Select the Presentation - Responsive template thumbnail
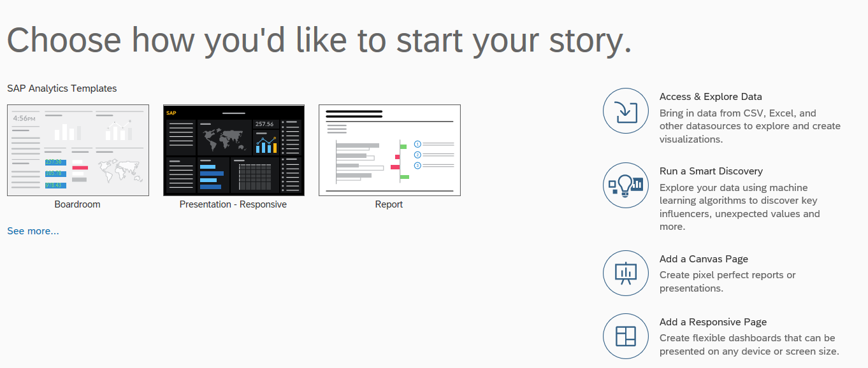 point(233,150)
